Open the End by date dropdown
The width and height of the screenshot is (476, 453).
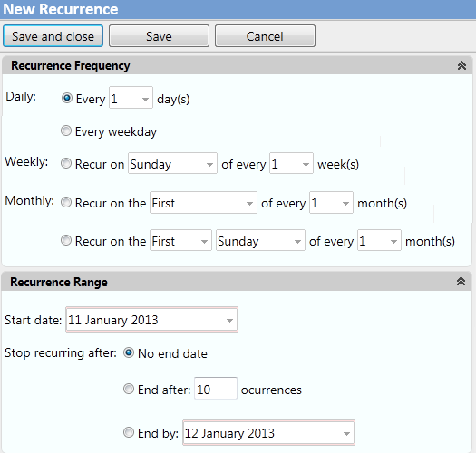(x=268, y=433)
